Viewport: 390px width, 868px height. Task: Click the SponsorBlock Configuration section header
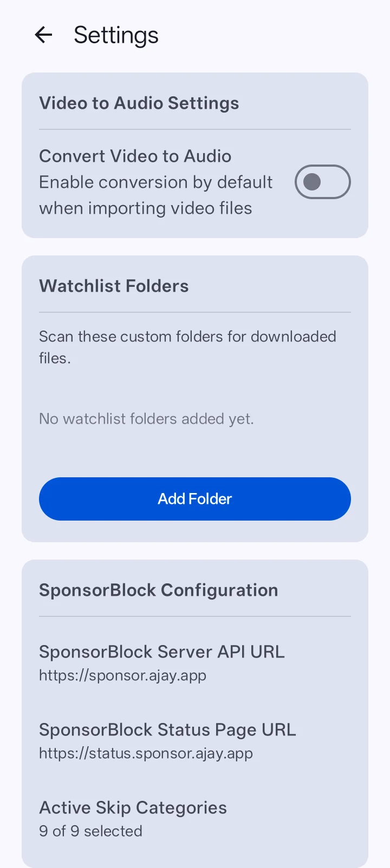[x=158, y=590]
